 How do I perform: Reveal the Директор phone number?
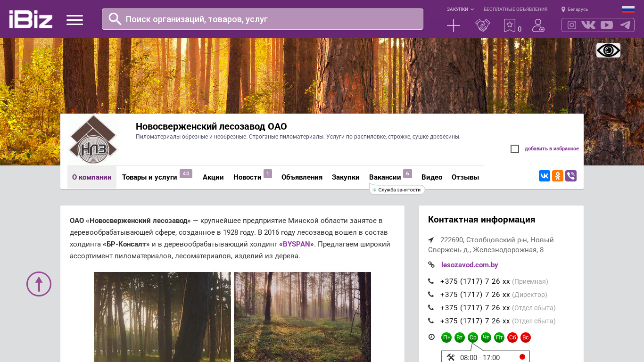(475, 295)
